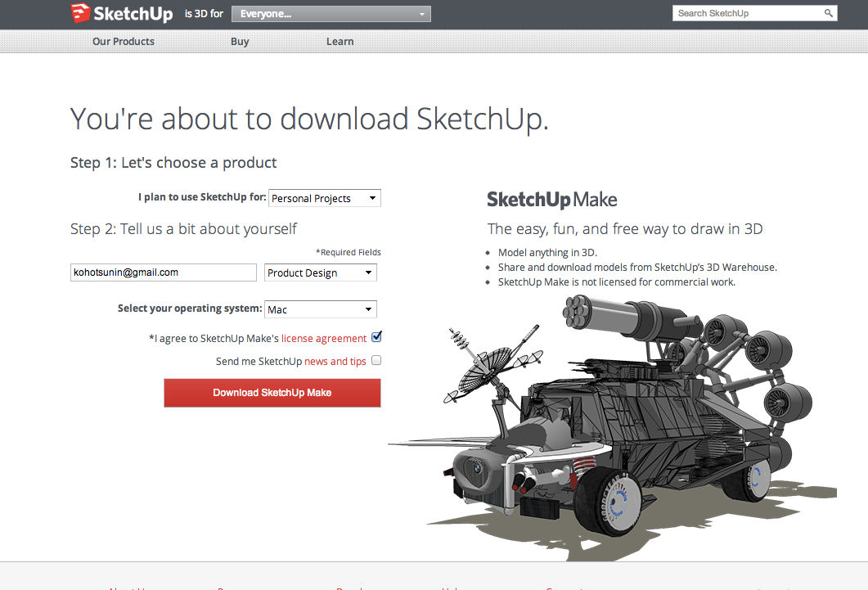
Task: Click the email address input field
Action: (x=164, y=272)
